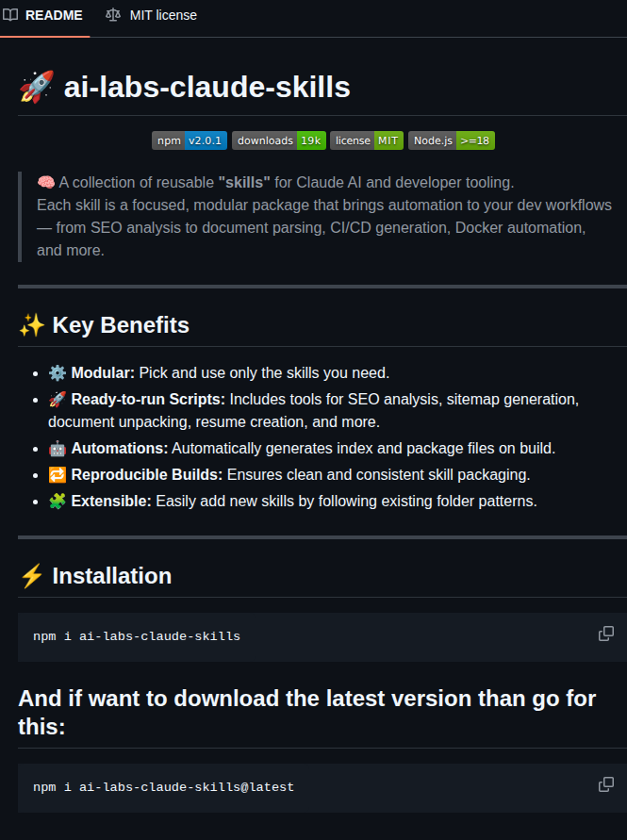The image size is (627, 840).
Task: Click the sparkles icon by Key Benefits
Action: (32, 325)
